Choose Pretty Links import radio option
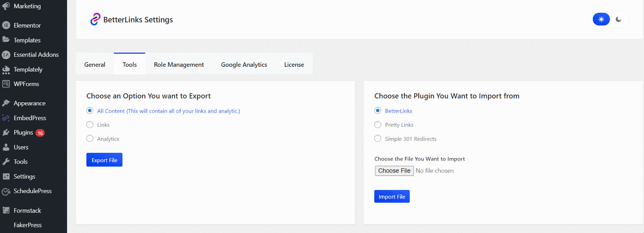Screen dimensions: 644x233 (378, 125)
